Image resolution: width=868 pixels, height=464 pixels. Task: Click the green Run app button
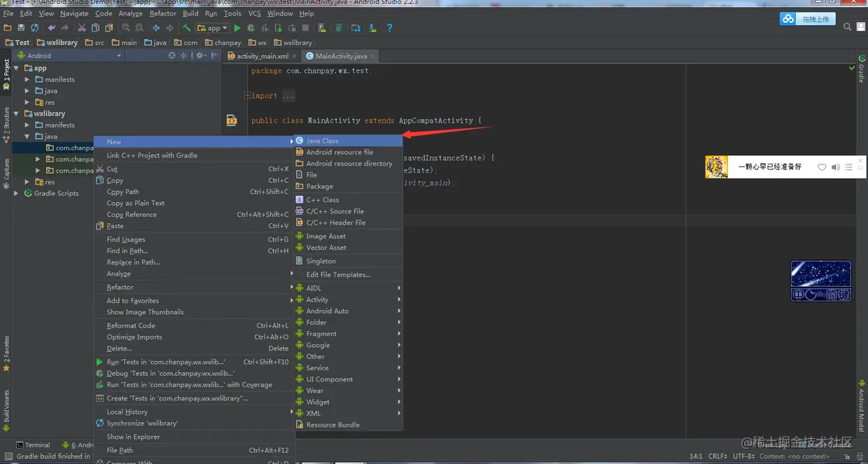pos(237,28)
